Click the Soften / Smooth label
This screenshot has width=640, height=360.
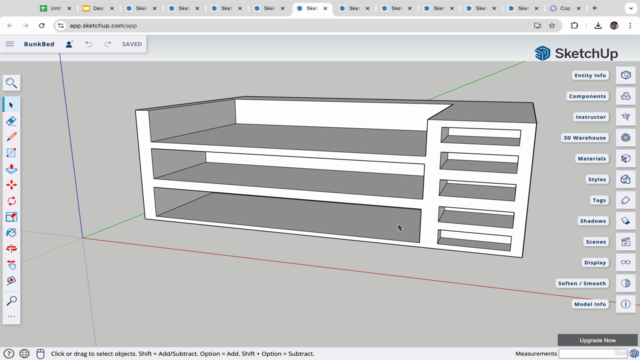pyautogui.click(x=582, y=283)
